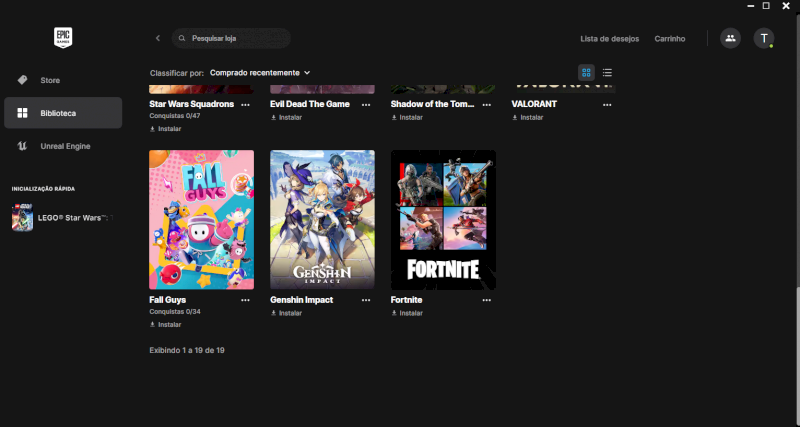
Task: Open the Unreal Engine section
Action: click(x=63, y=146)
